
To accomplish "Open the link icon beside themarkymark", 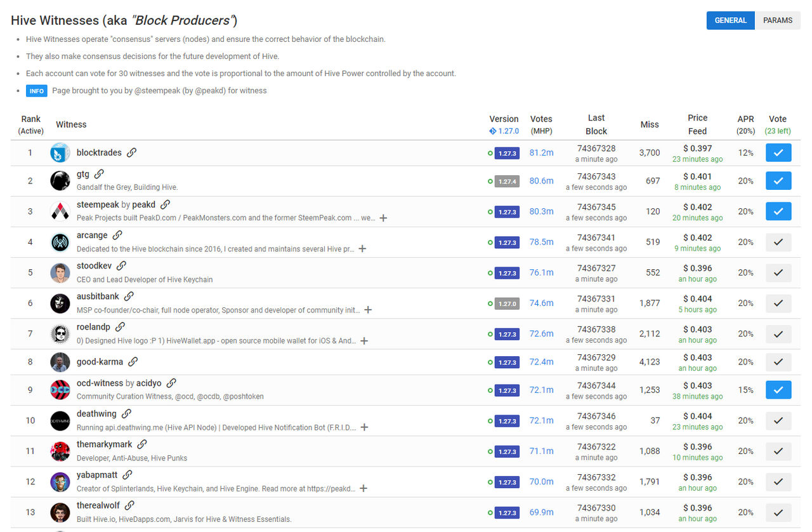I will click(x=142, y=444).
